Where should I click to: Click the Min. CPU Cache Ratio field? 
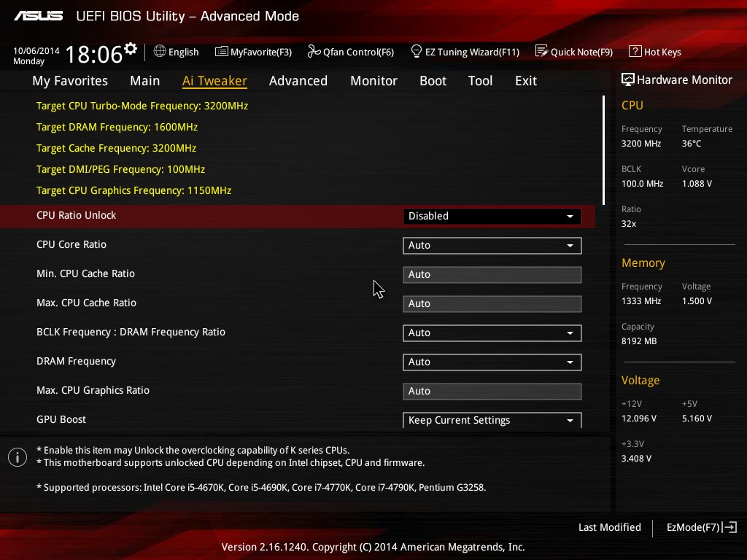coord(492,275)
